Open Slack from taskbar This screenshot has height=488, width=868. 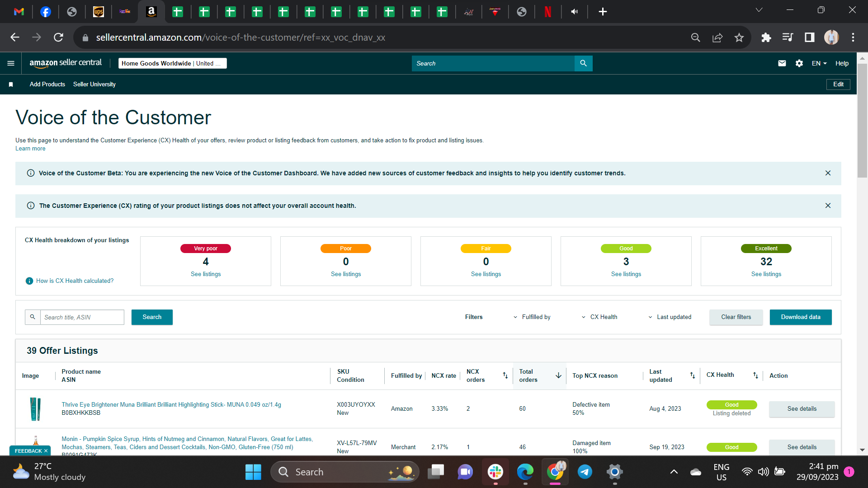point(495,472)
